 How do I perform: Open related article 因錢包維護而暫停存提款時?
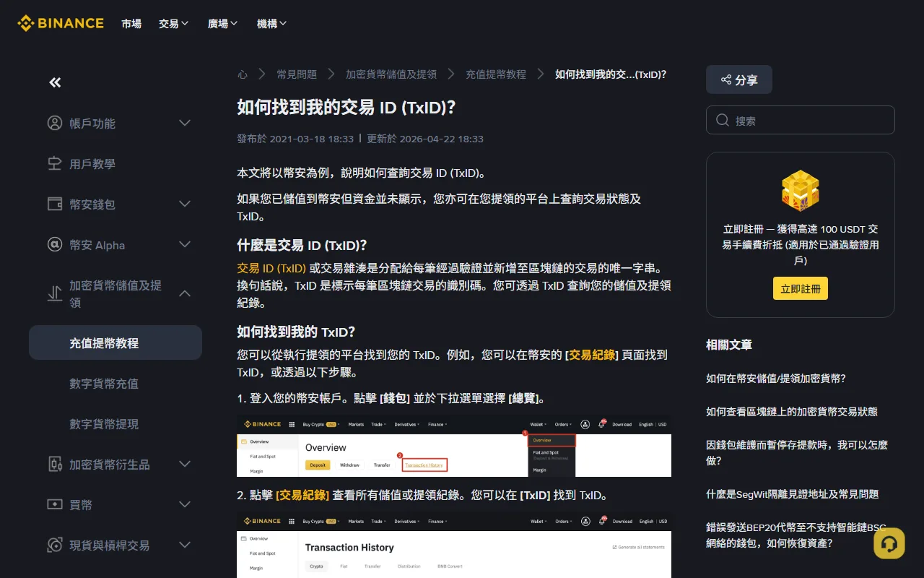click(x=797, y=452)
